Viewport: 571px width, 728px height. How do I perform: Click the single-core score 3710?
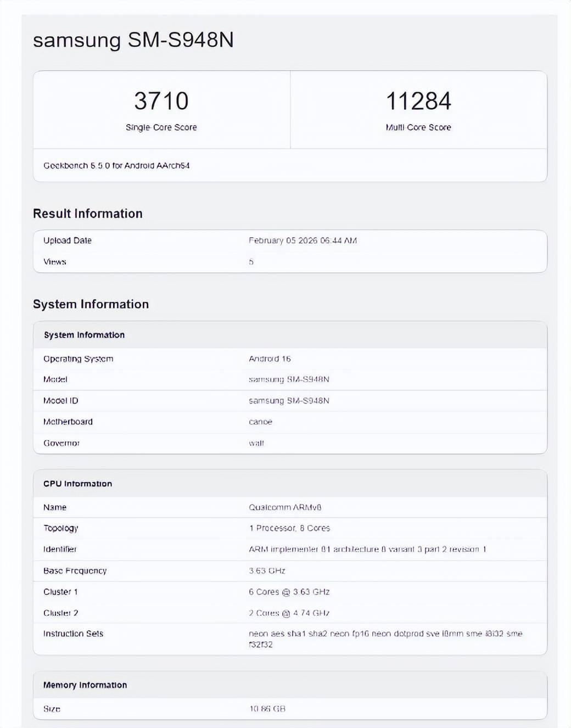(x=161, y=101)
